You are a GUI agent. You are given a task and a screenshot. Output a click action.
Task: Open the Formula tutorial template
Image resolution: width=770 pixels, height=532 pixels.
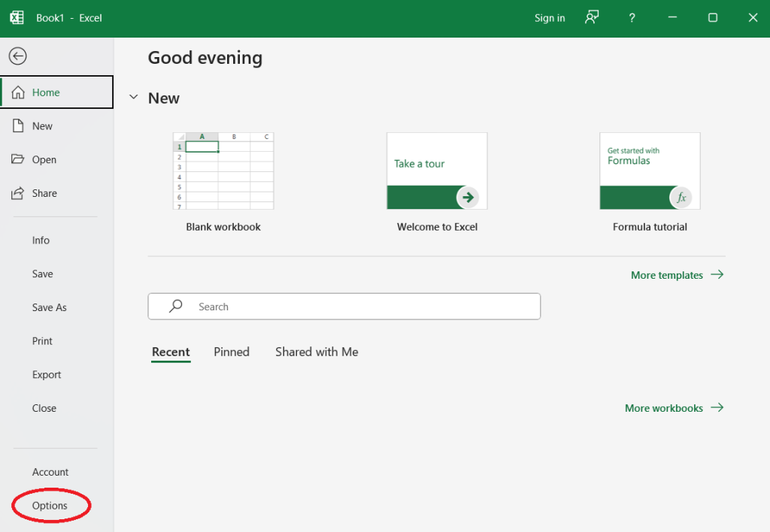(x=650, y=171)
